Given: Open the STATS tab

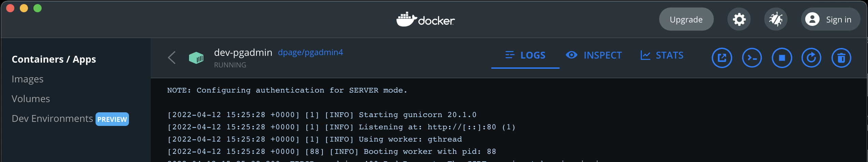Looking at the screenshot, I should point(662,55).
